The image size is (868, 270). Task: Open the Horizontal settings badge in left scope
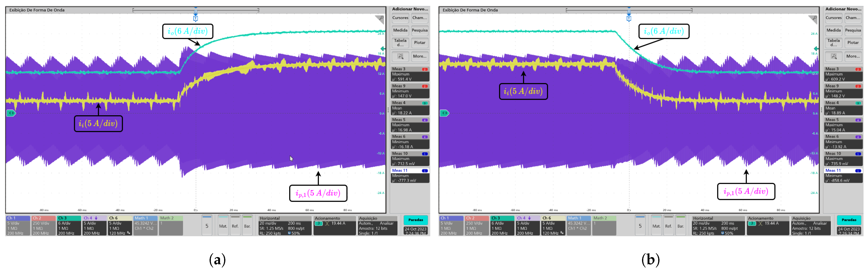285,226
